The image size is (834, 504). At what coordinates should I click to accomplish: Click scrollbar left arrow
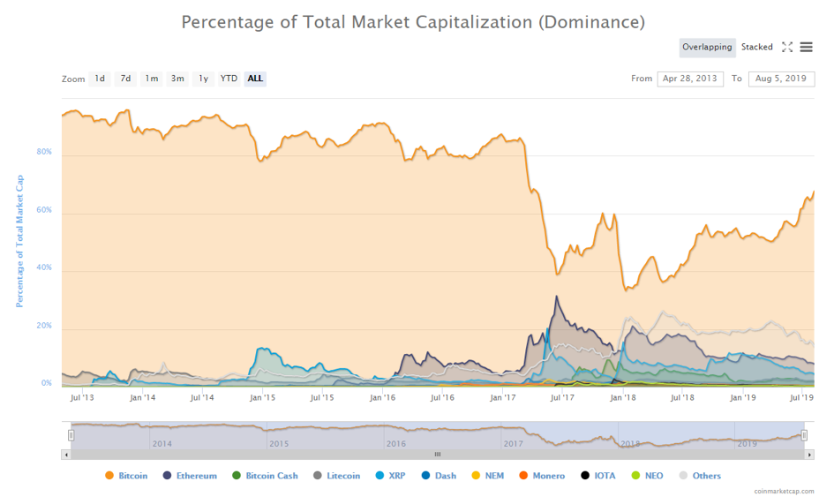66,455
